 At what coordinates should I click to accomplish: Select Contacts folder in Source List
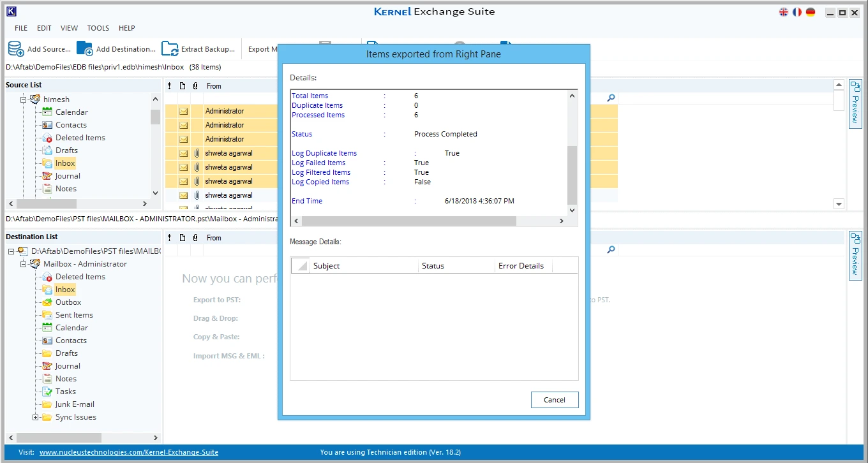pyautogui.click(x=71, y=125)
